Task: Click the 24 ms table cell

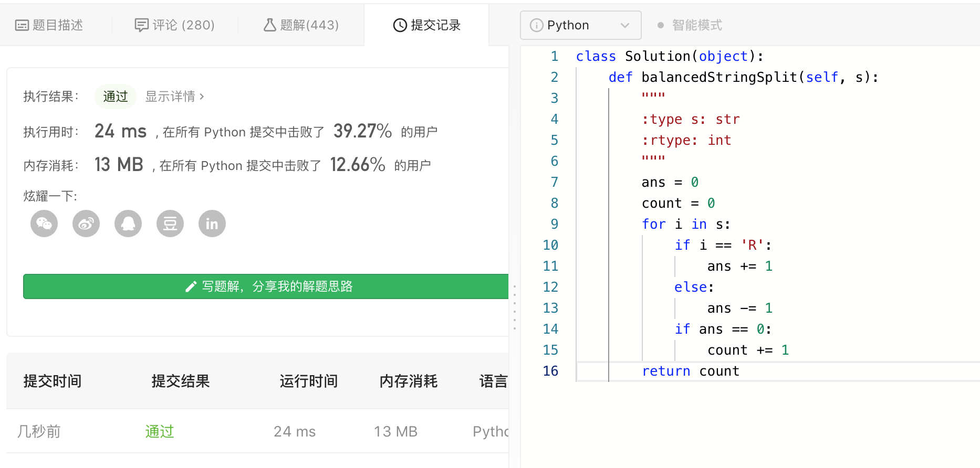Action: coord(295,431)
